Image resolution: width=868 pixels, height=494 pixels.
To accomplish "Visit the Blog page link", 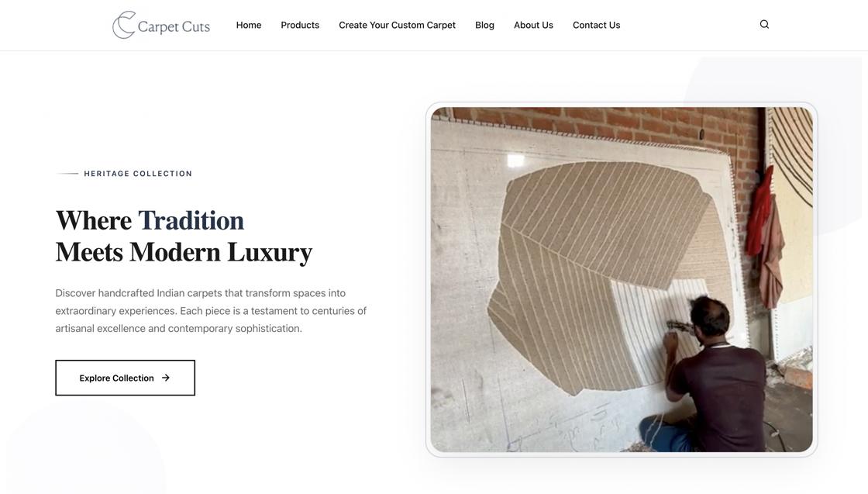I will [484, 25].
